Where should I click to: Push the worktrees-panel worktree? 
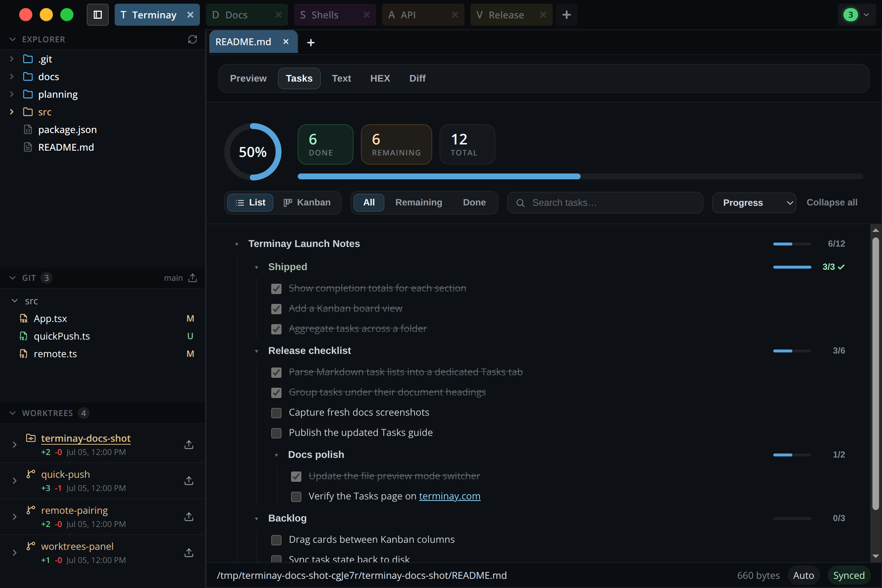189,552
